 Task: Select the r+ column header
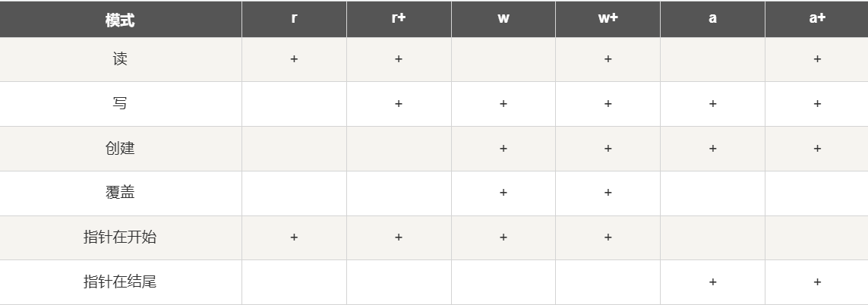(x=399, y=18)
